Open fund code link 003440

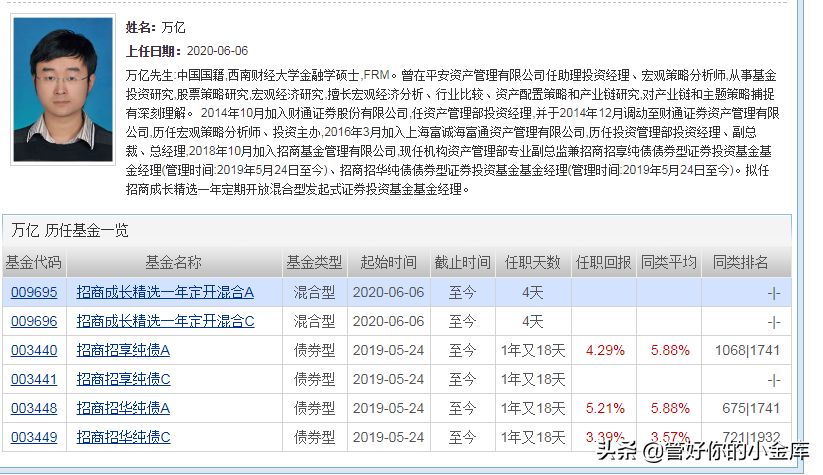(34, 350)
